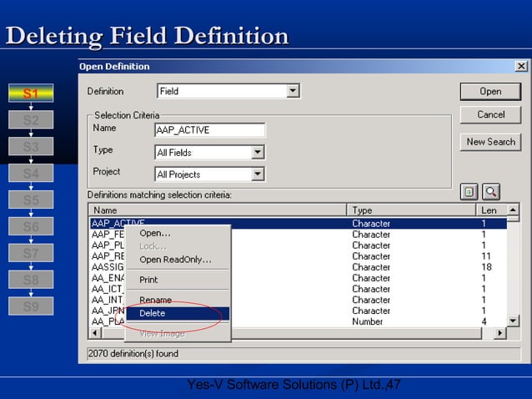The image size is (532, 399).
Task: Choose Delete from the context menu
Action: [x=153, y=313]
